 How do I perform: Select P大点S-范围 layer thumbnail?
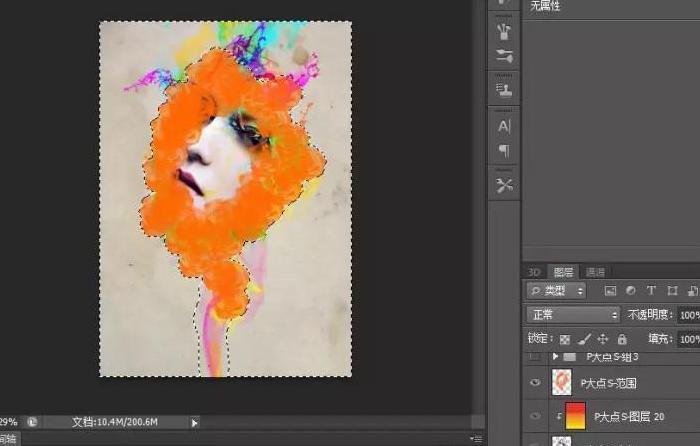[x=562, y=382]
